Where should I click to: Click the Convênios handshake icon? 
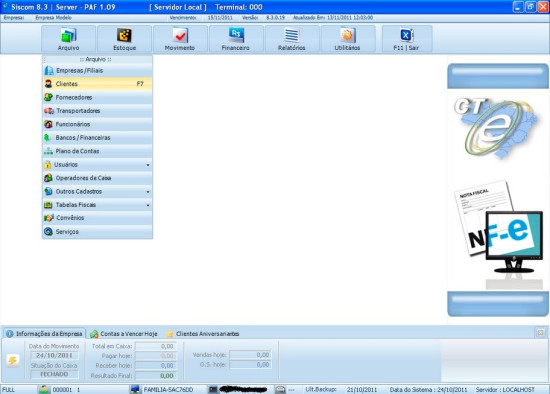[49, 218]
